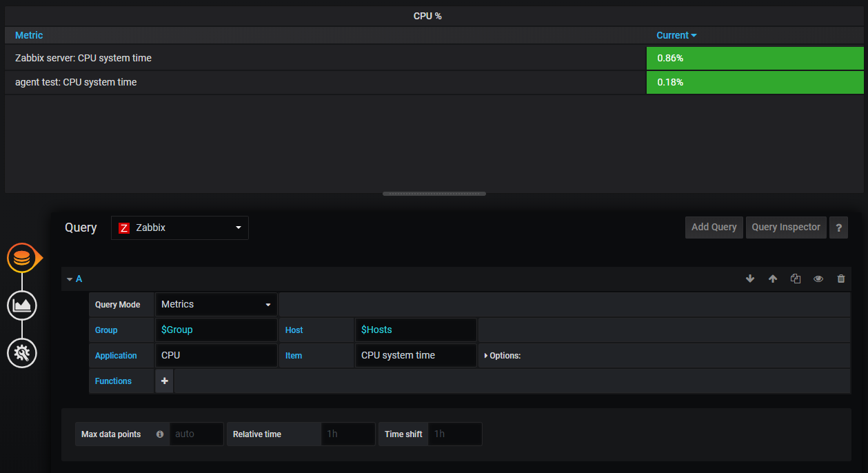The image size is (868, 473).
Task: Open the Query Inspector
Action: coord(786,227)
